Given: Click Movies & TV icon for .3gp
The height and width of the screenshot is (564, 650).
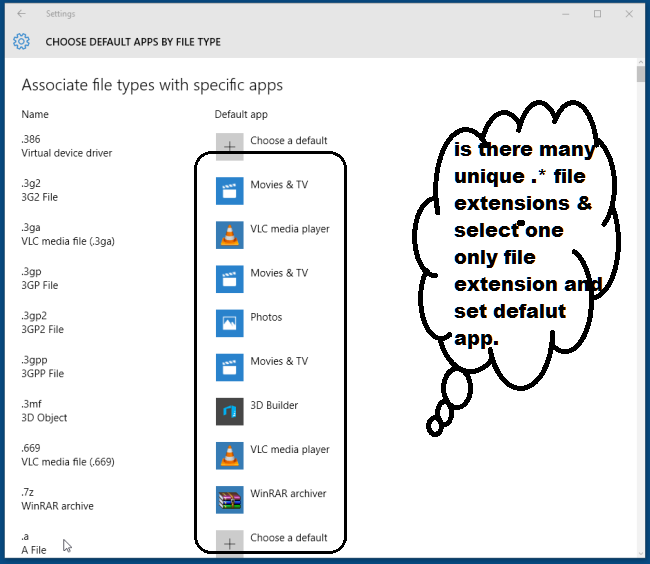Looking at the screenshot, I should [x=230, y=279].
